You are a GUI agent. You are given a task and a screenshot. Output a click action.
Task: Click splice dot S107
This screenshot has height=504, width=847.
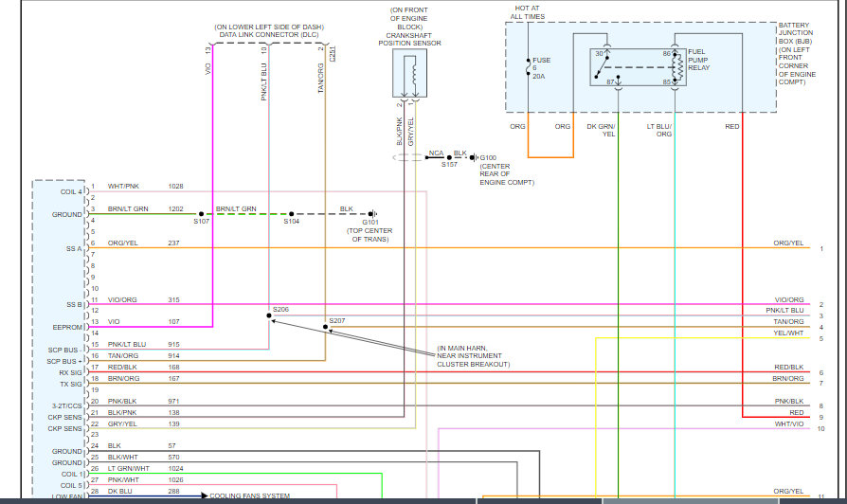coord(202,214)
